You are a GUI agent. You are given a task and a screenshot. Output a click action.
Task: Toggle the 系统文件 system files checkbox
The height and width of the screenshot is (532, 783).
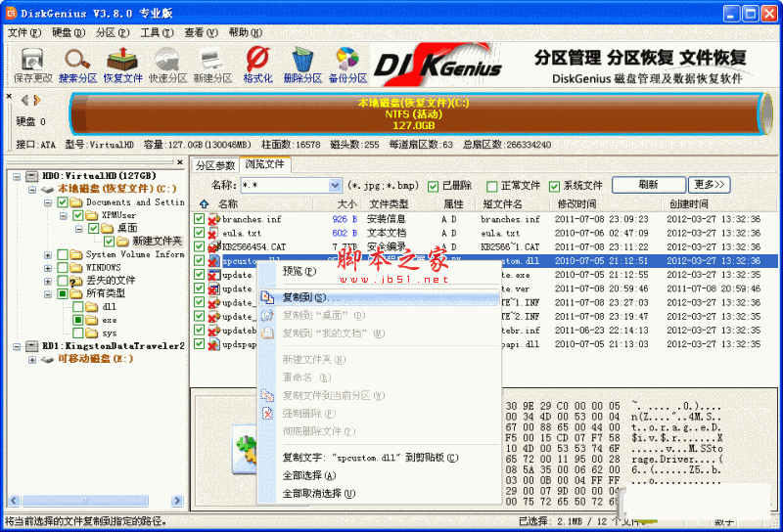tap(554, 186)
